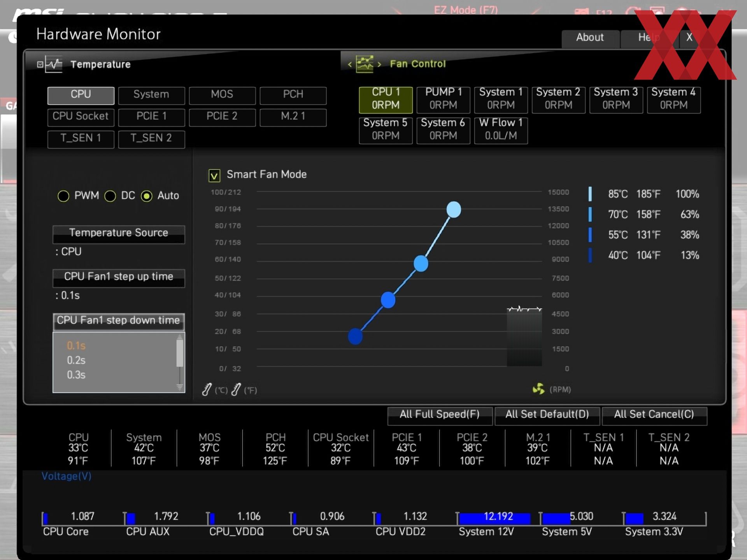747x560 pixels.
Task: Click the Temperature graph icon
Action: tap(54, 64)
